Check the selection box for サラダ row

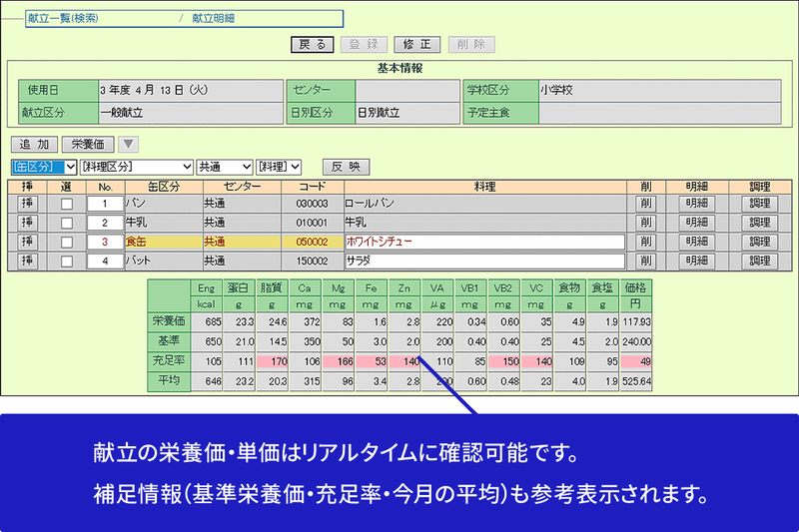click(66, 262)
